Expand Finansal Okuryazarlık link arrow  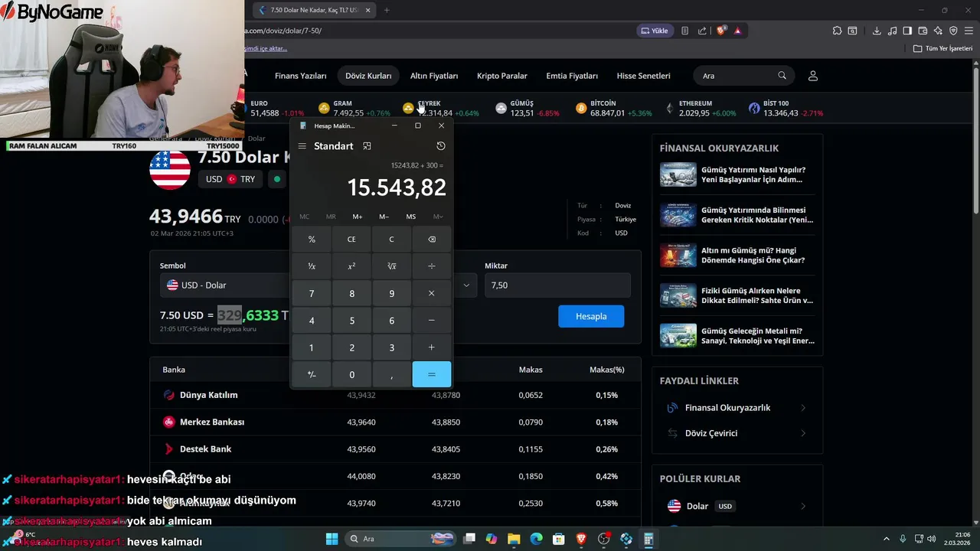click(x=803, y=408)
